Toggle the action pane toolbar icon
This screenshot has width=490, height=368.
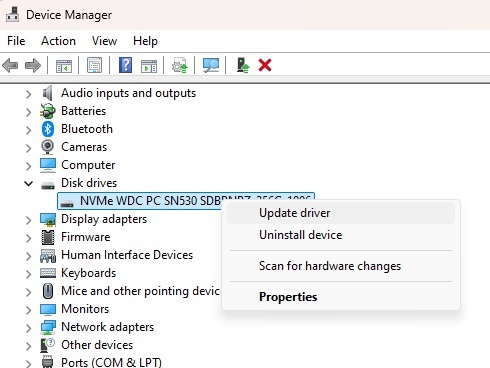tap(149, 66)
